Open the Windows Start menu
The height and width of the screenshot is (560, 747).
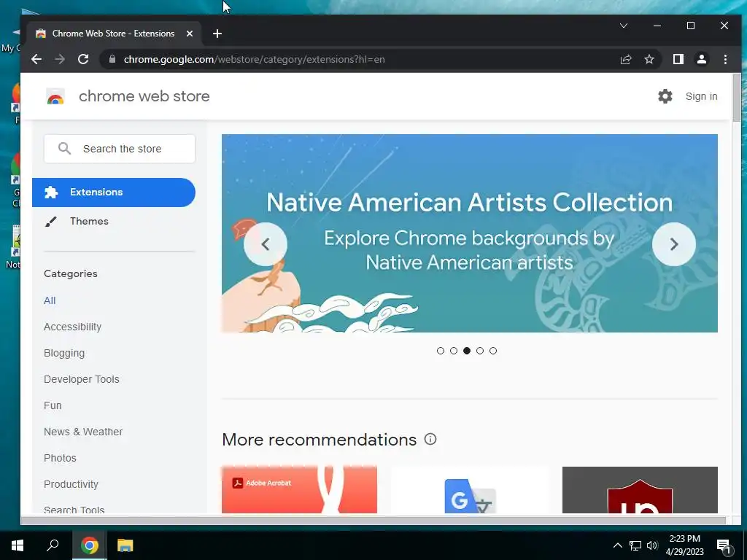pyautogui.click(x=18, y=545)
